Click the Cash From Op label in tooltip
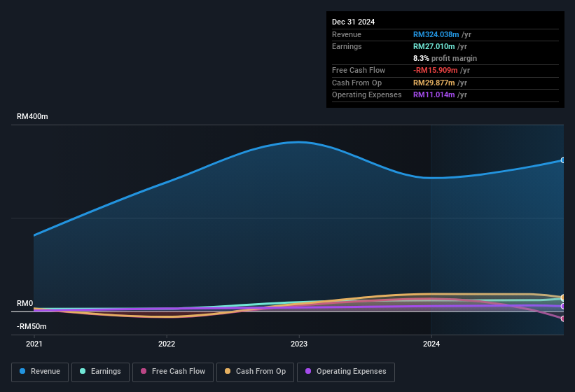Screen dimensions: 575x392 click(356, 83)
